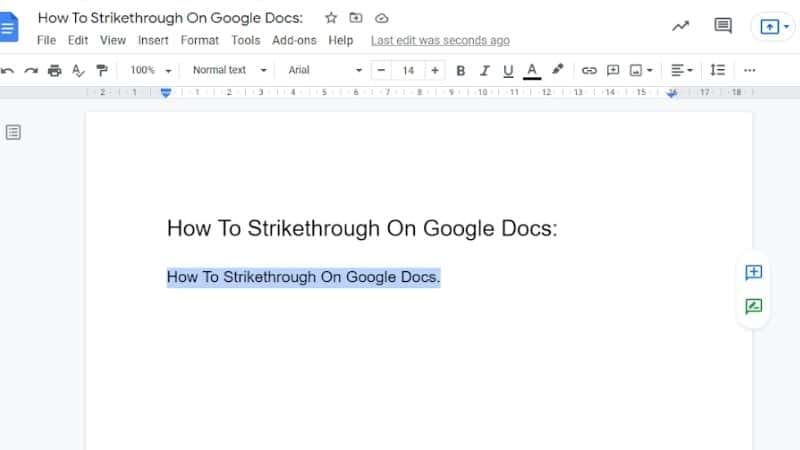Click the Print icon in toolbar

[x=54, y=70]
